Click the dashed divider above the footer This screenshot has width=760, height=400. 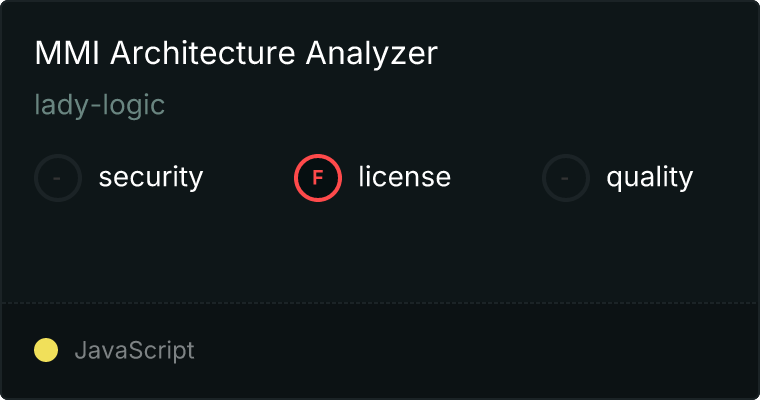380,302
